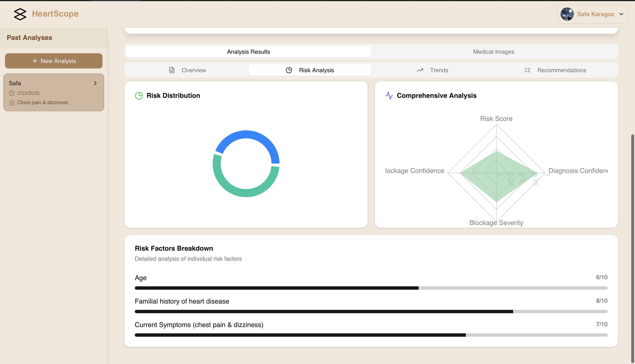Screen dimensions: 635x364
Task: Open the Safa Karagoz user dropdown
Action: click(x=621, y=14)
